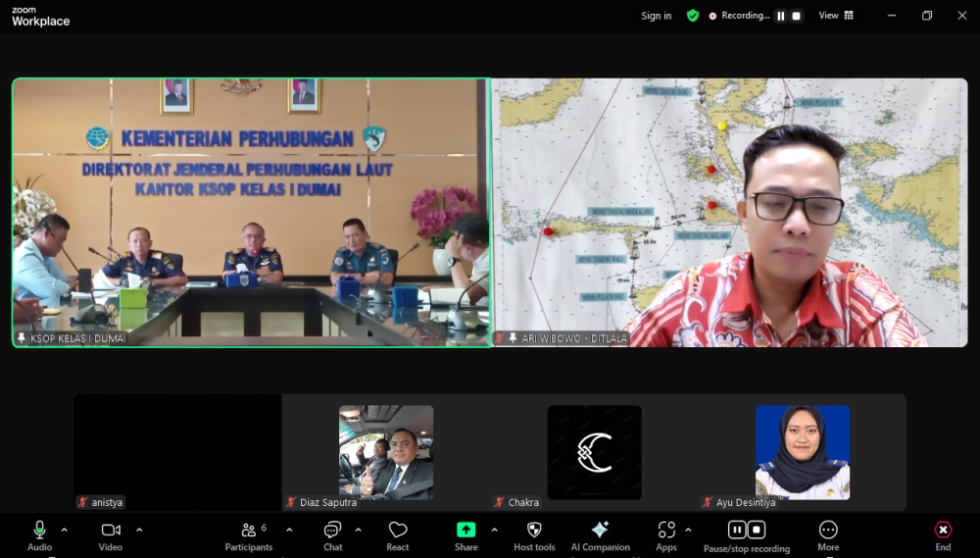Viewport: 980px width, 558px height.
Task: Open the More options menu
Action: coord(828,536)
